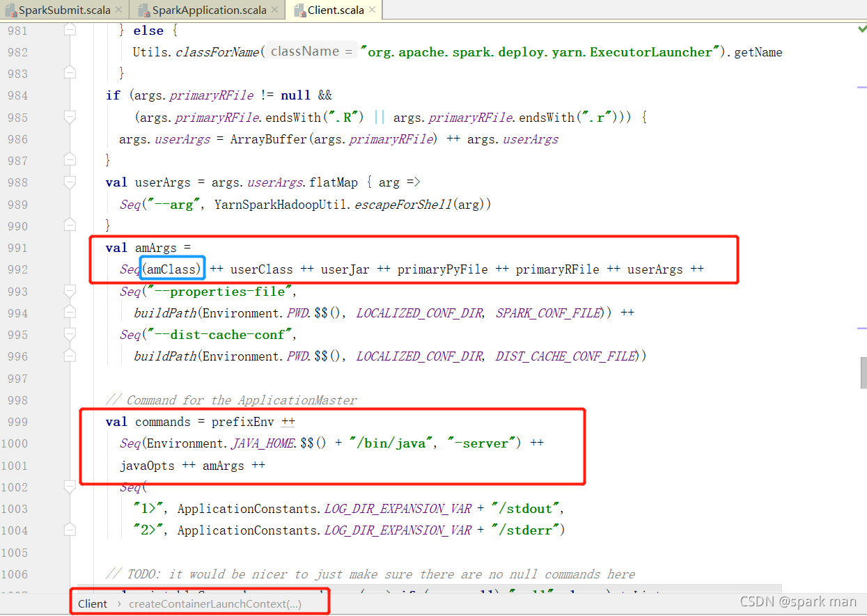Collapse the fold marker at line 990

point(69,226)
